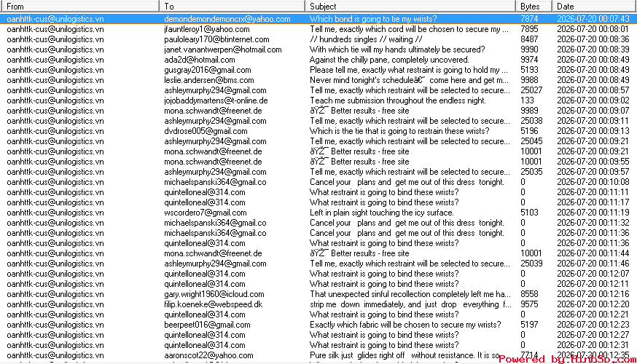This screenshot has width=637, height=364.
Task: Click recipient gusgray2016@gmail.com
Action: pyautogui.click(x=208, y=70)
